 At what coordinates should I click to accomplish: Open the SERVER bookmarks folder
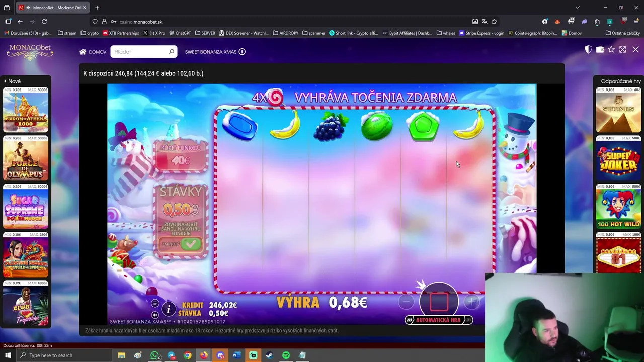(205, 33)
